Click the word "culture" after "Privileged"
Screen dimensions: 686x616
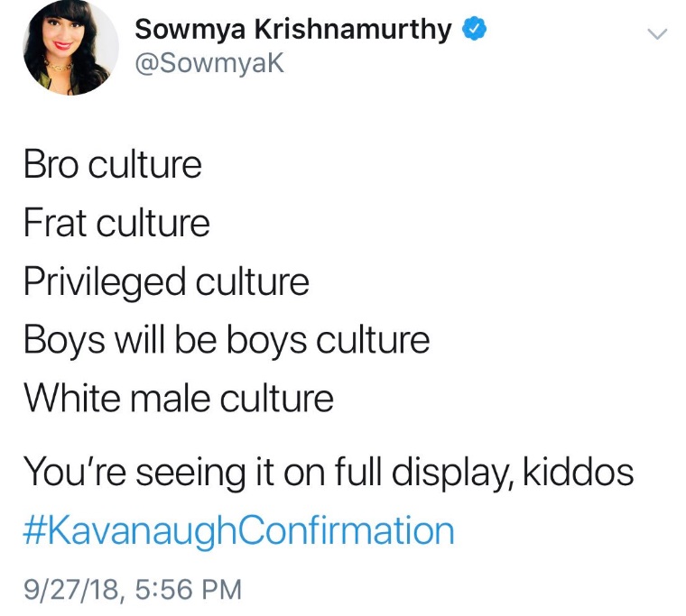pyautogui.click(x=248, y=282)
